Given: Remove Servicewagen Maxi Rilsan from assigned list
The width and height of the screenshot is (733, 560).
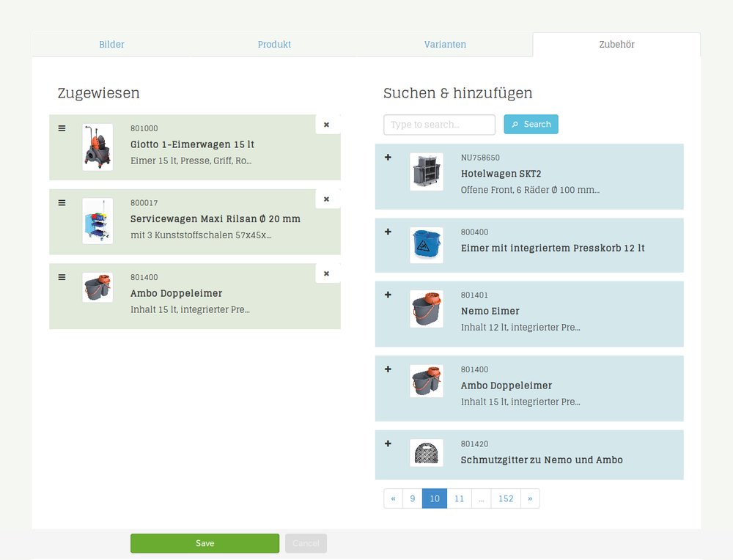Looking at the screenshot, I should click(x=326, y=199).
